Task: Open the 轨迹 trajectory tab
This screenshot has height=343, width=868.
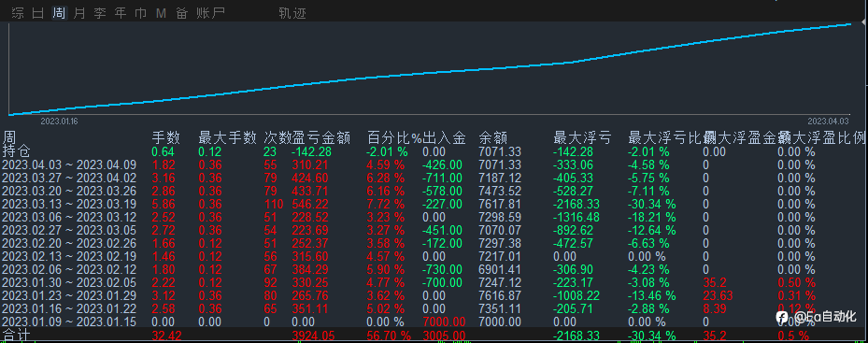Action: pos(292,13)
